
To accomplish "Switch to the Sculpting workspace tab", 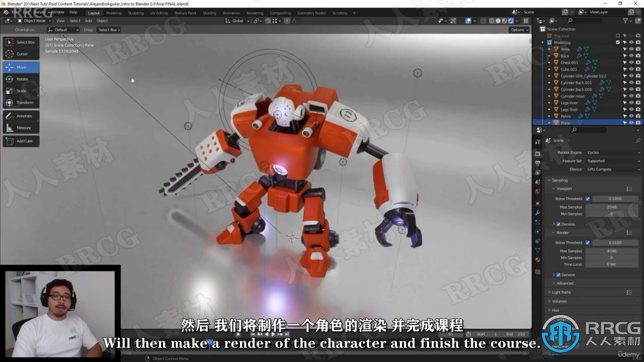I will coord(136,13).
